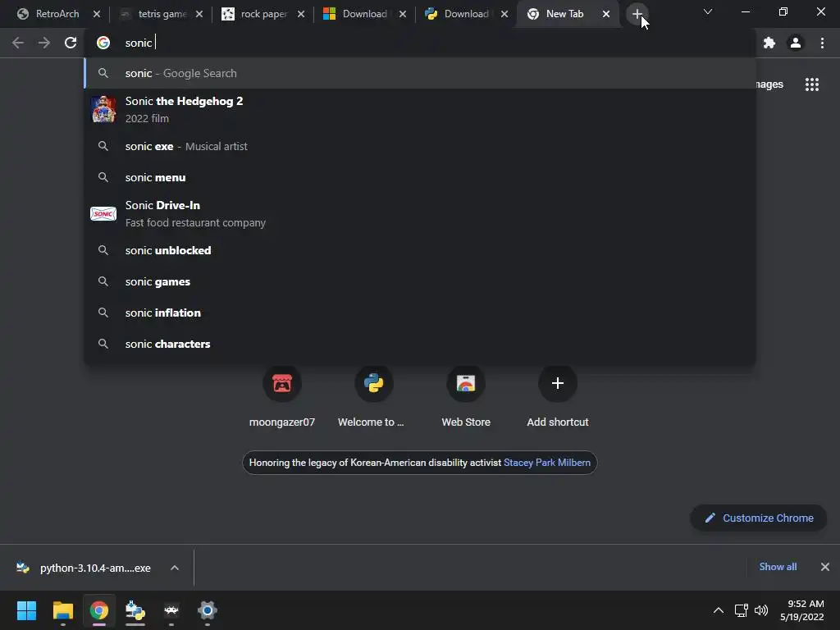
Task: Close the RetroArch tab
Action: tap(97, 14)
